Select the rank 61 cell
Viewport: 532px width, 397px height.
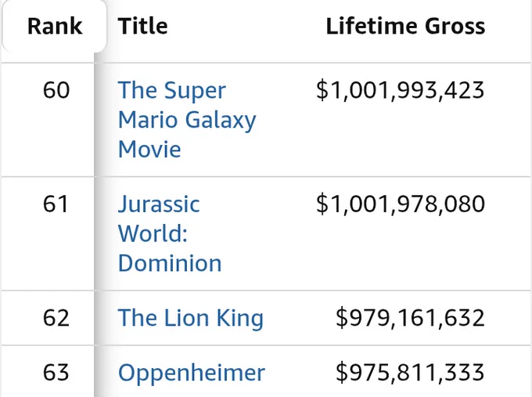(x=56, y=204)
